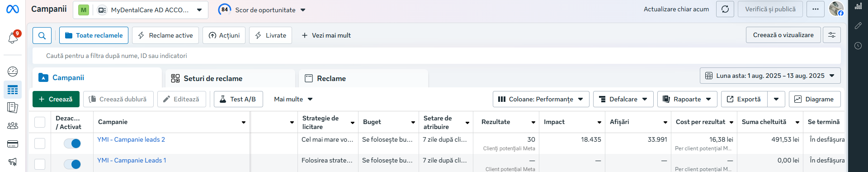Click Vezi mai mult filters
The height and width of the screenshot is (172, 868).
[x=326, y=35]
